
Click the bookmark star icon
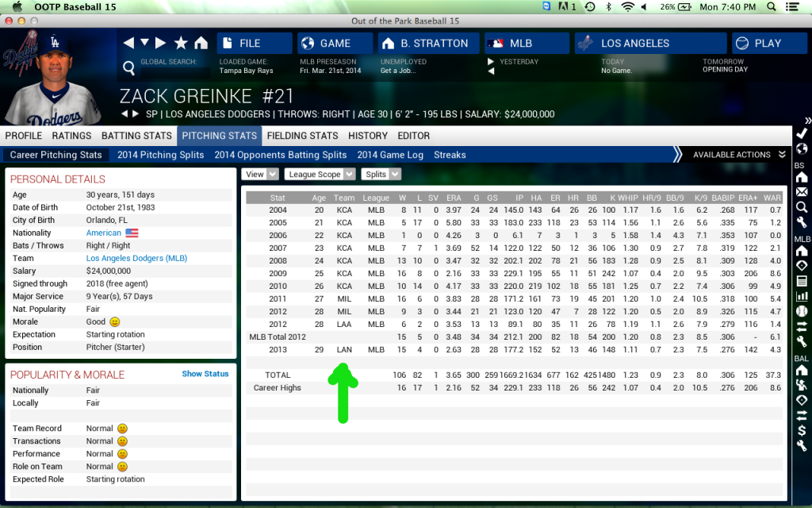[x=181, y=43]
